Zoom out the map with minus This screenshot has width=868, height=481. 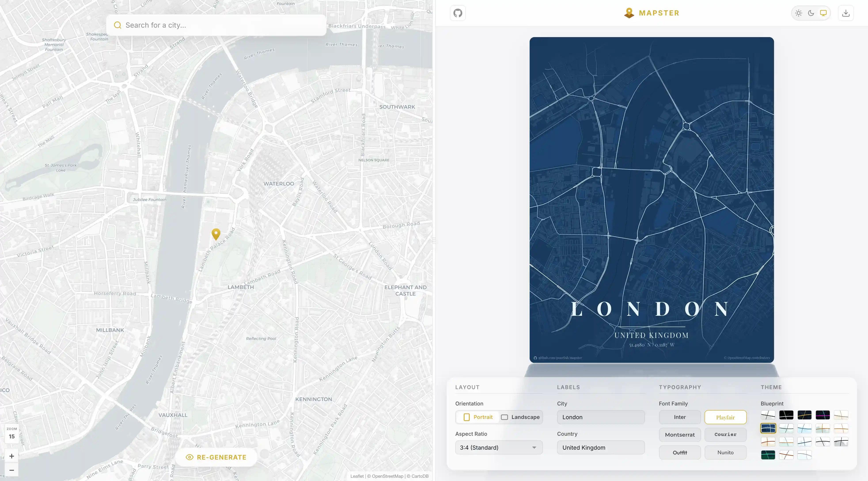(x=11, y=470)
